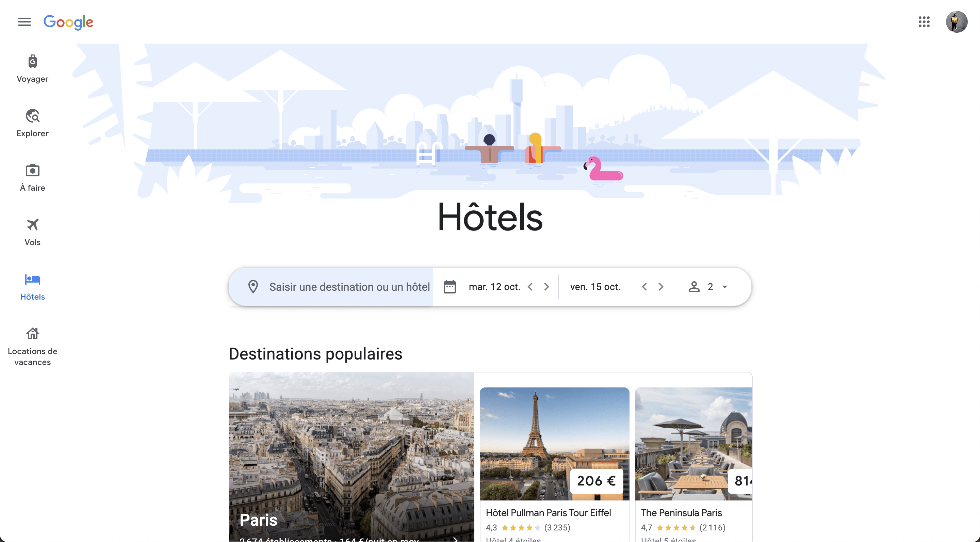The height and width of the screenshot is (542, 980).
Task: Advance check-in date by one day
Action: pyautogui.click(x=546, y=287)
